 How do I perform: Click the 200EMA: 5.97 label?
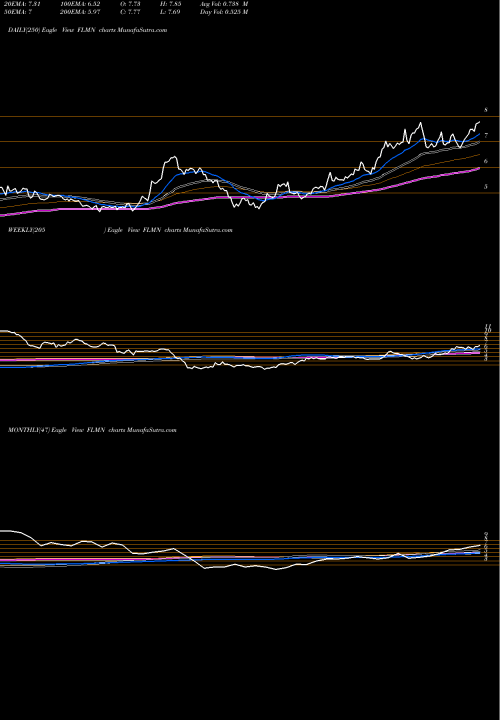click(x=80, y=12)
